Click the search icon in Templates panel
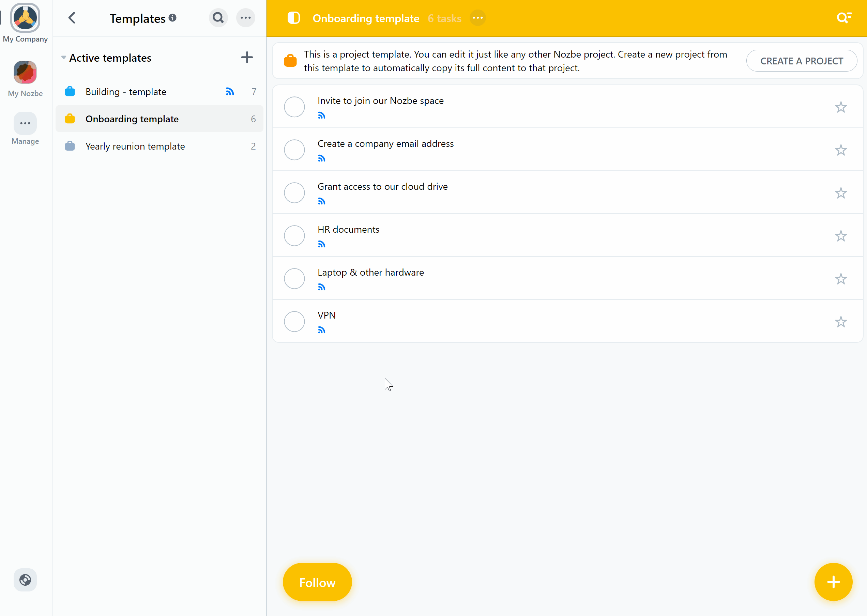Screen dimensions: 867x616 click(x=218, y=18)
